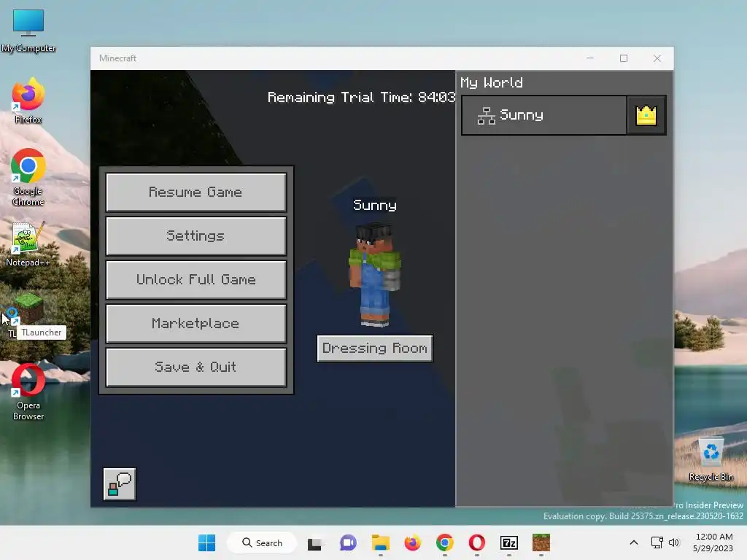Click the Resume Game button
Screen dimensions: 747x560
pyautogui.click(x=196, y=192)
